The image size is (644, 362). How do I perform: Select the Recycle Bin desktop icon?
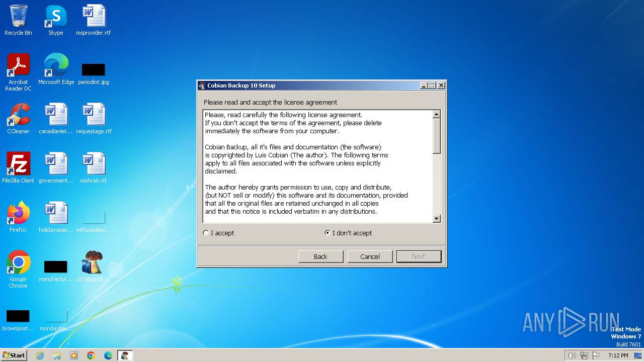click(18, 20)
